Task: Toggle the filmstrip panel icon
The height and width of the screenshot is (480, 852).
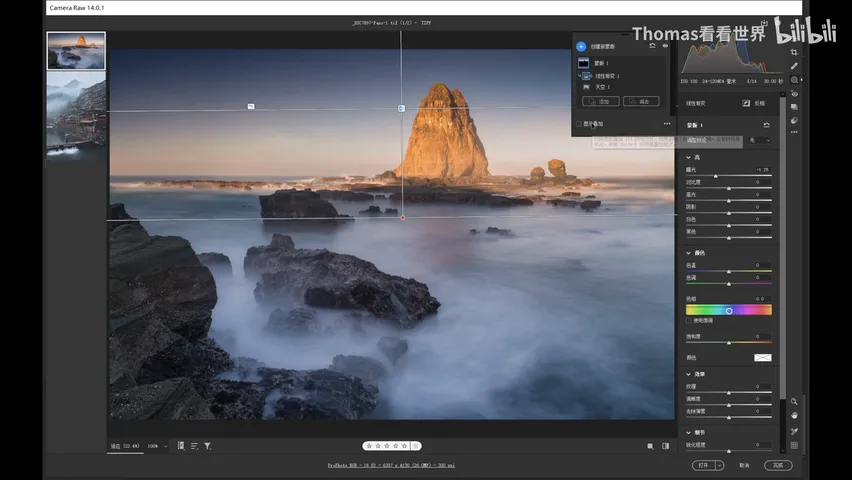Action: point(181,446)
